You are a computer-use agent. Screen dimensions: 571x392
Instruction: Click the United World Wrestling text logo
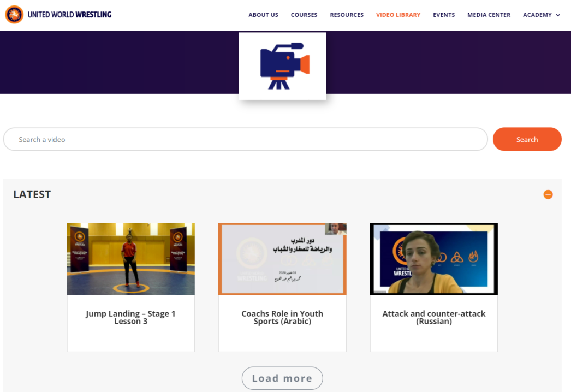coord(69,15)
